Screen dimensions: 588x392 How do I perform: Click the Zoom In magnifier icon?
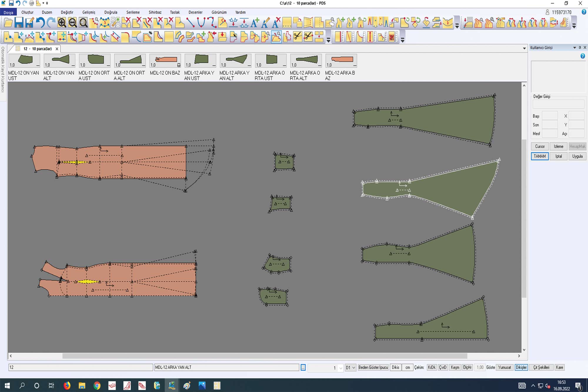coord(62,23)
